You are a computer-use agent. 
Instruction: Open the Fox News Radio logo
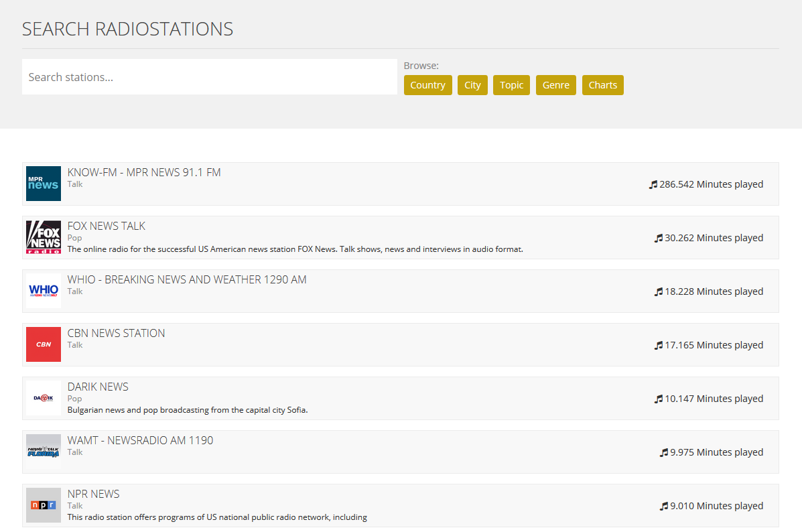pyautogui.click(x=44, y=237)
